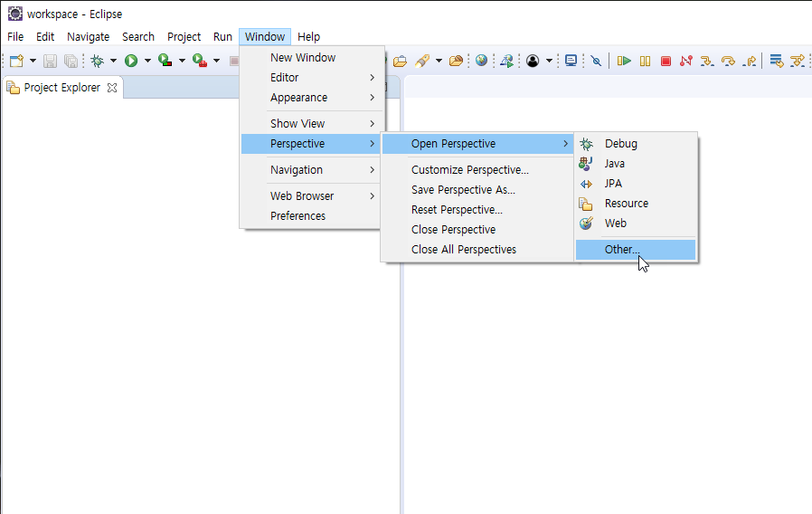Click the Search flashlight toolbar icon
The width and height of the screenshot is (812, 514).
pyautogui.click(x=422, y=61)
